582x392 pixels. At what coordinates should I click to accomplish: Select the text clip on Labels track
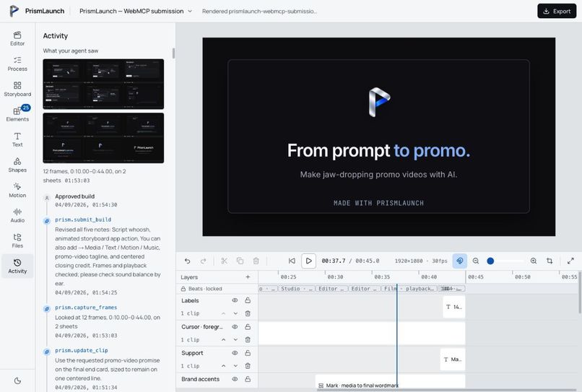(454, 307)
